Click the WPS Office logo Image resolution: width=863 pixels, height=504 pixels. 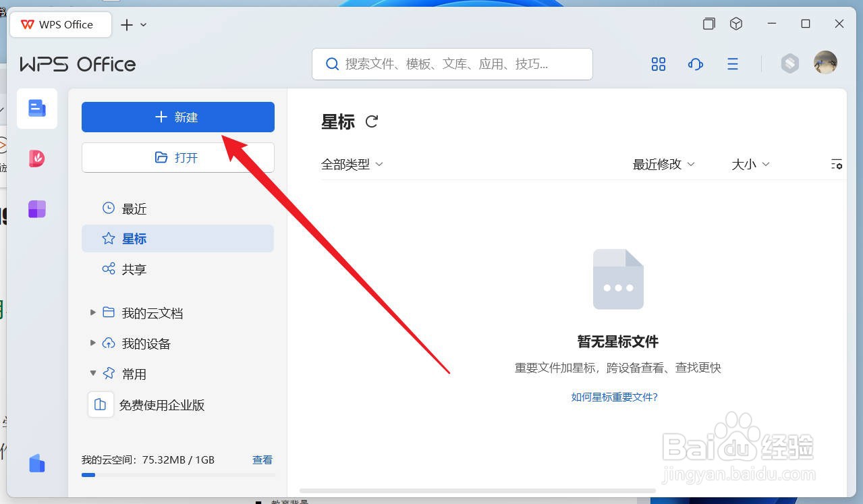(x=78, y=64)
